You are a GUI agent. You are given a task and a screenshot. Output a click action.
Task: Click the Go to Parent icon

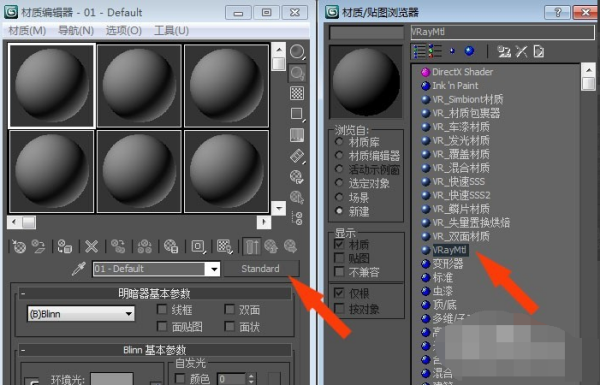coord(271,246)
